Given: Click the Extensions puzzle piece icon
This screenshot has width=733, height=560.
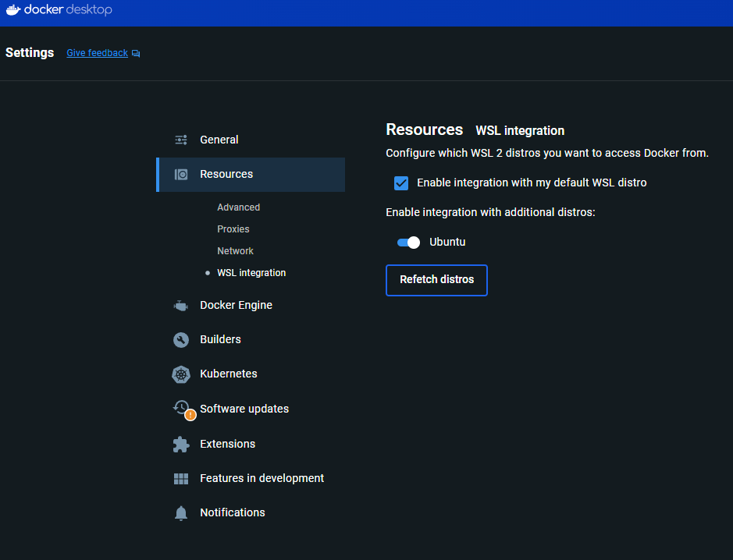Looking at the screenshot, I should [181, 444].
